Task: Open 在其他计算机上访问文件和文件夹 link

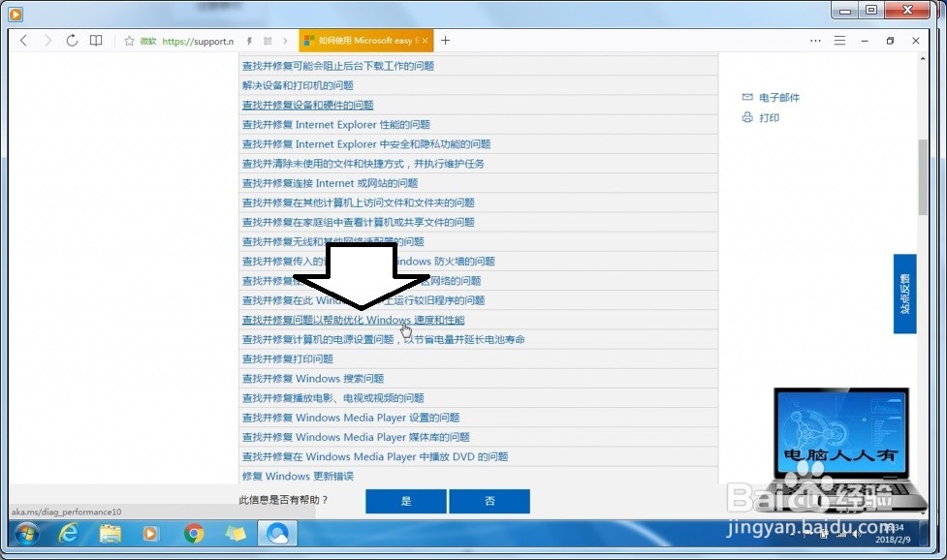Action: click(x=358, y=202)
